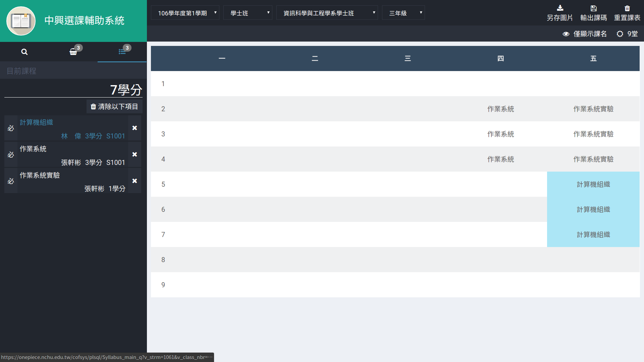Open the current course list tab

tap(122, 52)
